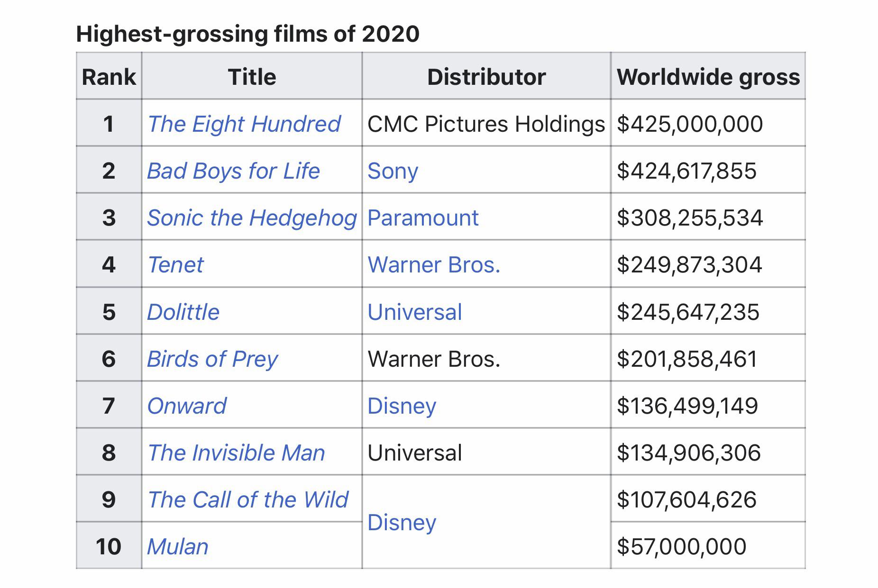
Task: Follow the Sonic the Hedgehog link
Action: point(252,218)
